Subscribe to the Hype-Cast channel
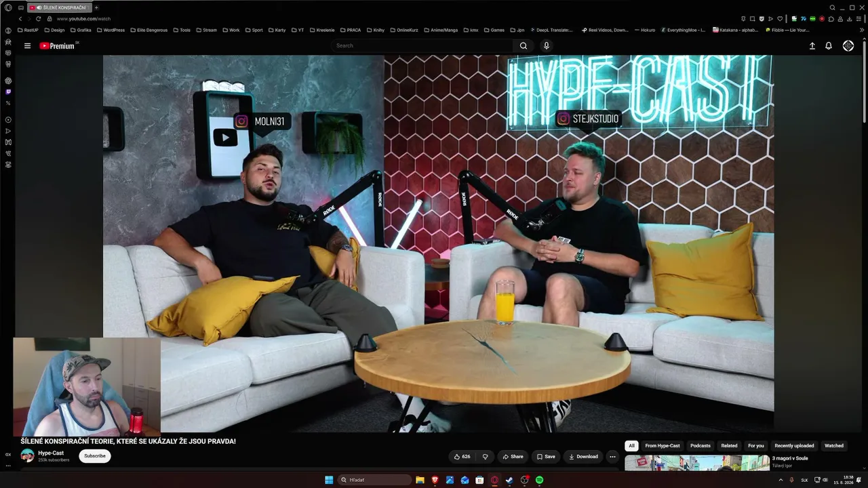This screenshot has width=868, height=488. (x=95, y=456)
